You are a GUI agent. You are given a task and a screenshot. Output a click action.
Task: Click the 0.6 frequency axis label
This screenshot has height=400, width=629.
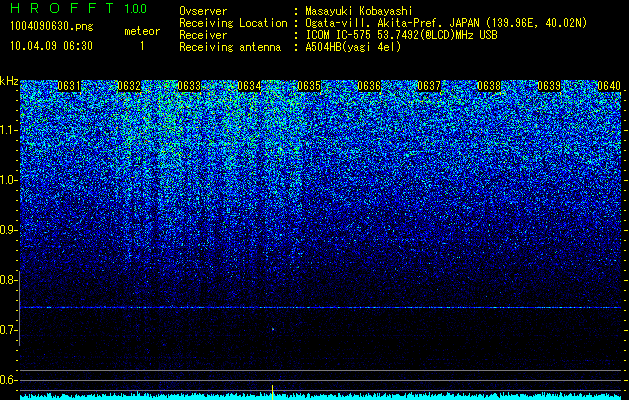click(x=9, y=380)
